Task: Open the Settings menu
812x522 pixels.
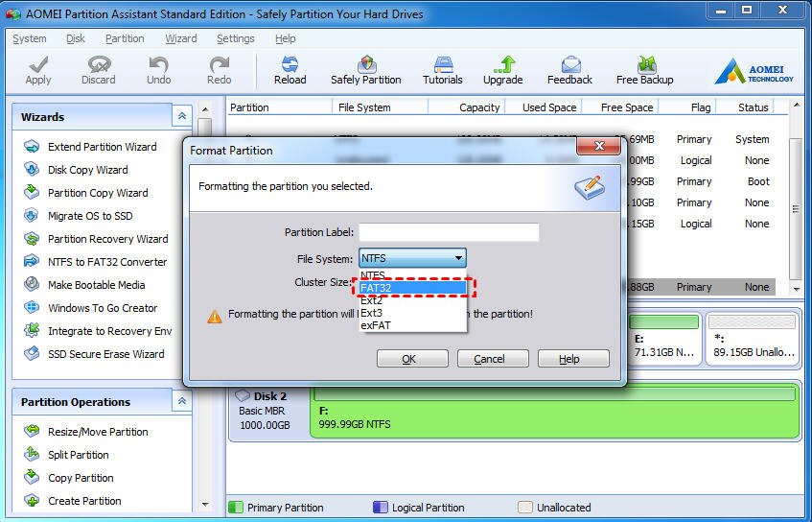Action: point(236,38)
